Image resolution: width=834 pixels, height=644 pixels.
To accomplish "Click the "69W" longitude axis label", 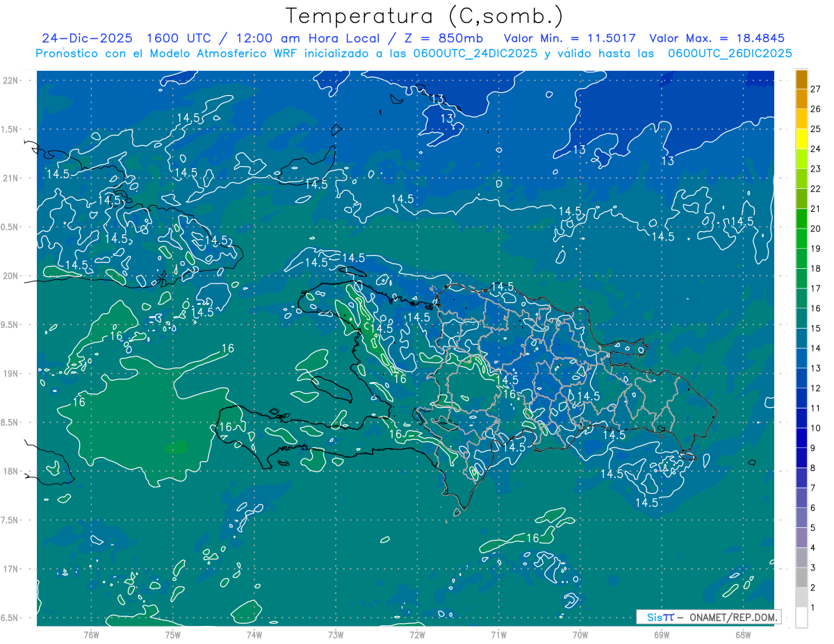I will click(662, 634).
